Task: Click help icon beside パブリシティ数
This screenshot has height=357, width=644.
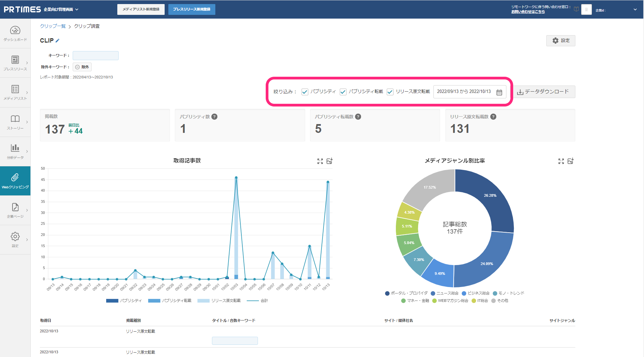Action: [214, 117]
